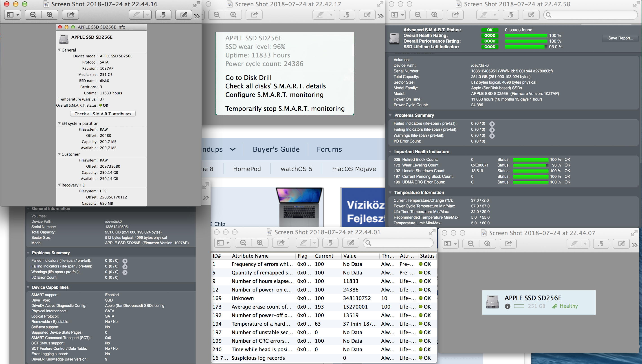The width and height of the screenshot is (642, 364).
Task: Focus search field in 22.44.01 window
Action: coord(398,243)
